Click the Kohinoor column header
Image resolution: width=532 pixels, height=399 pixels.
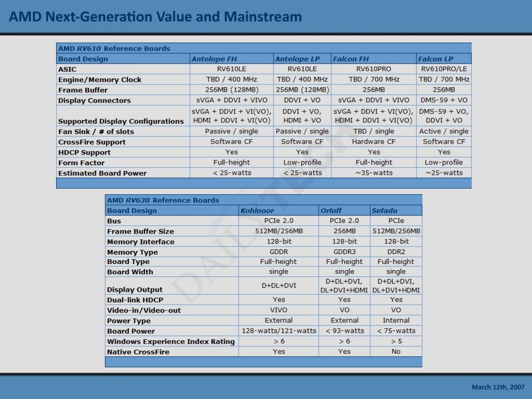(278, 210)
